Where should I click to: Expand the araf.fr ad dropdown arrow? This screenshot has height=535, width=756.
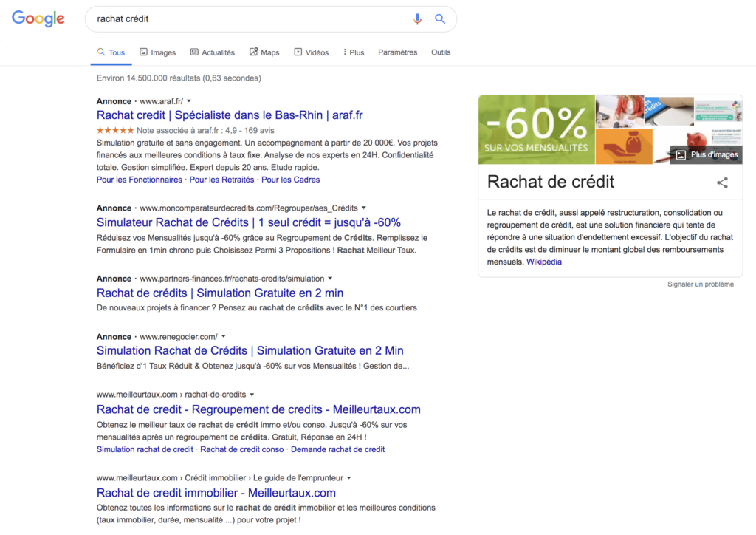(x=189, y=101)
